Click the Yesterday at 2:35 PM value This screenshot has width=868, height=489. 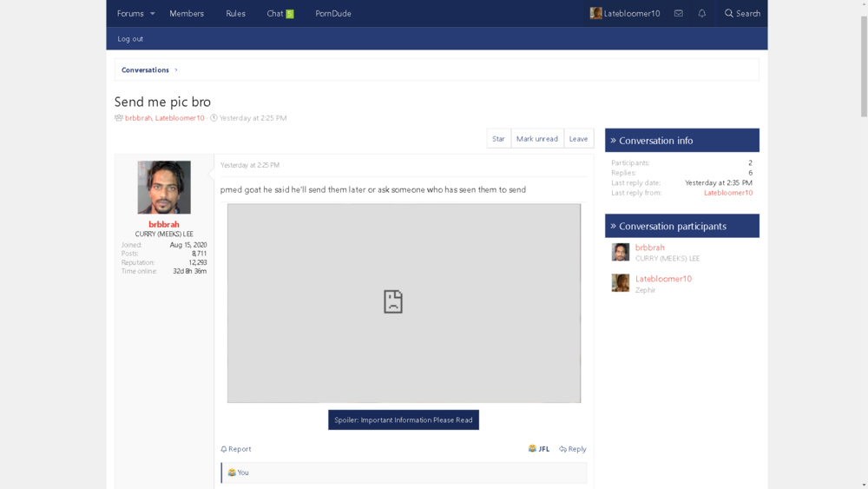click(719, 182)
